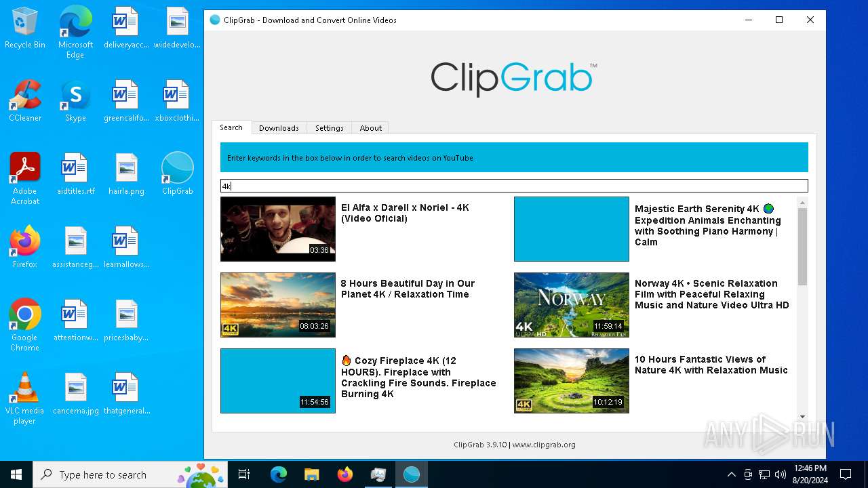Launch Skype desktop shortcut
This screenshot has height=488, width=868.
coord(75,101)
